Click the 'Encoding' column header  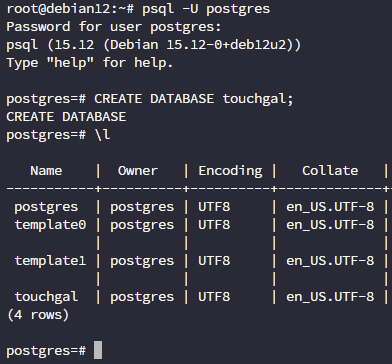230,171
